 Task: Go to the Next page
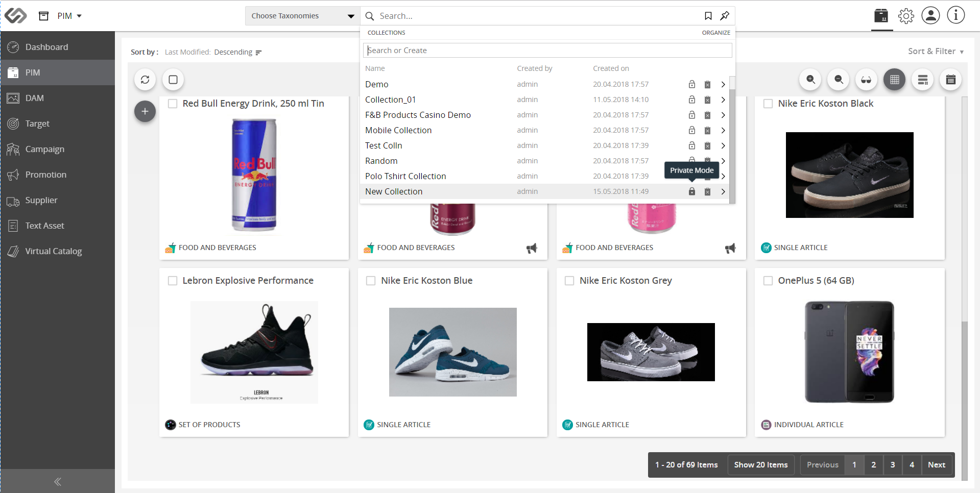coord(937,465)
